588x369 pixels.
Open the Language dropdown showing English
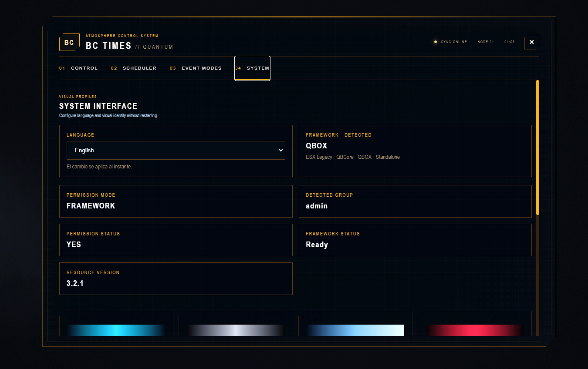pyautogui.click(x=176, y=150)
